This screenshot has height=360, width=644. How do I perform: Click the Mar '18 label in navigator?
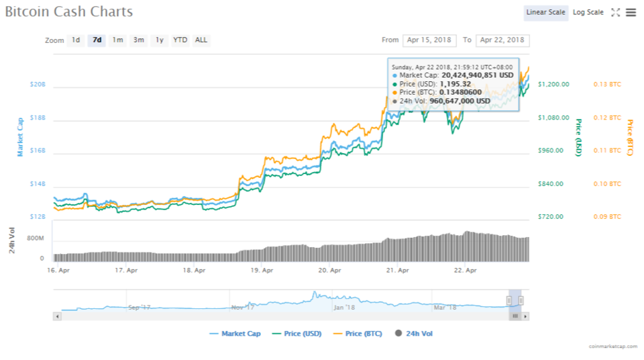445,308
